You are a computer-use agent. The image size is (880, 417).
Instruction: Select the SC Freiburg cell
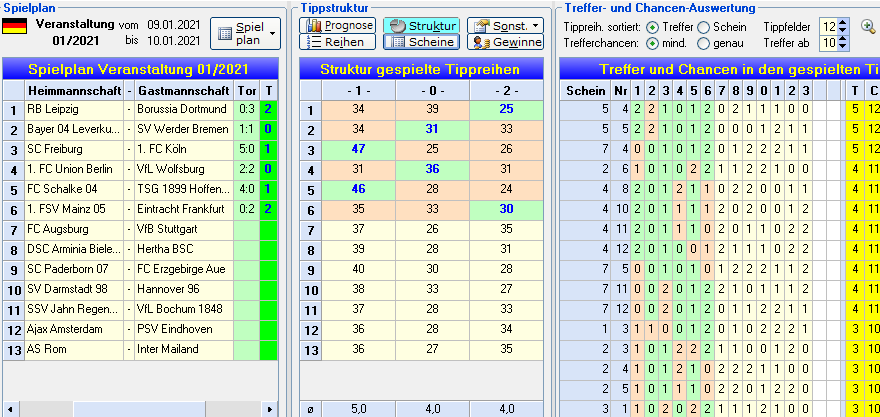[74, 149]
